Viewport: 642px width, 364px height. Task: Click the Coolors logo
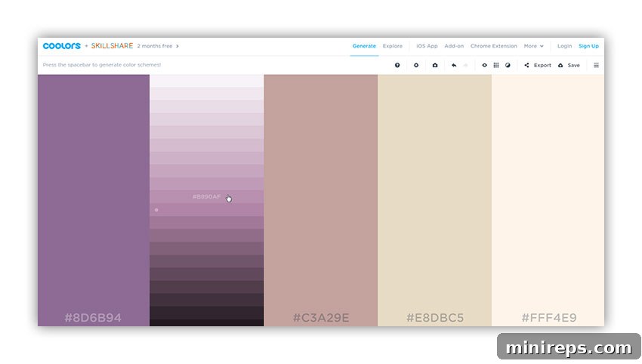[x=62, y=46]
